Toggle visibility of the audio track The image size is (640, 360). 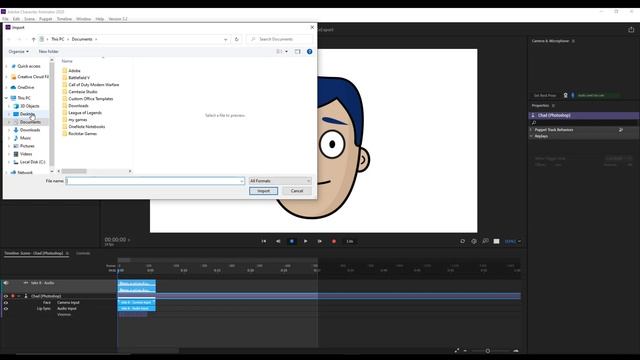(x=6, y=282)
